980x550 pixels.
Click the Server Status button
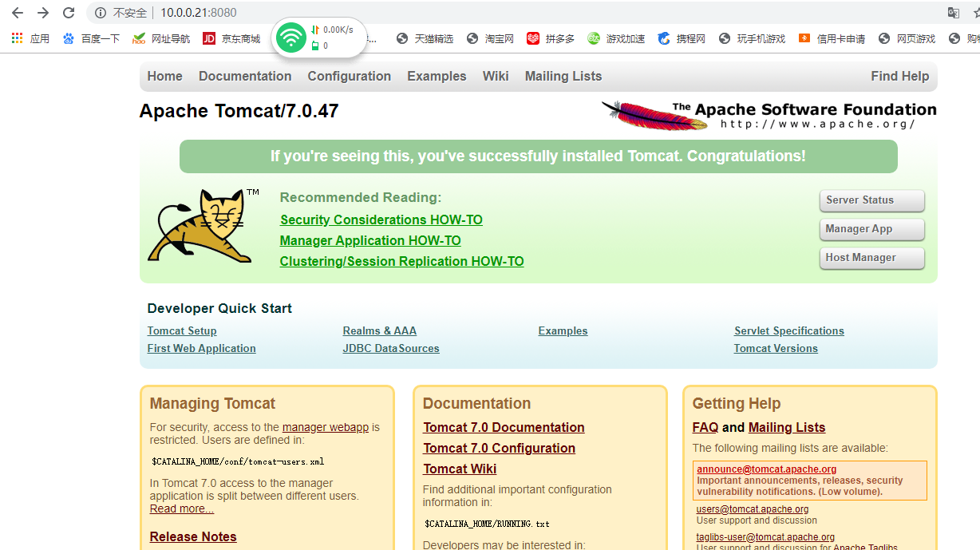[x=871, y=200]
